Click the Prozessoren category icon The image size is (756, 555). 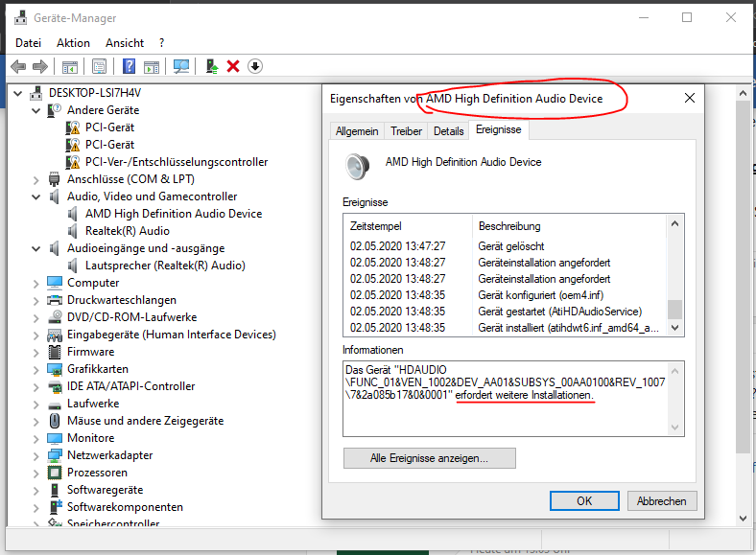pyautogui.click(x=55, y=473)
